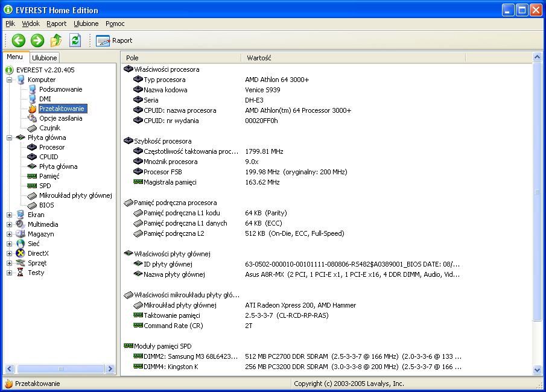546x392 pixels.
Task: Click the Magazyn storage icon
Action: 21,234
